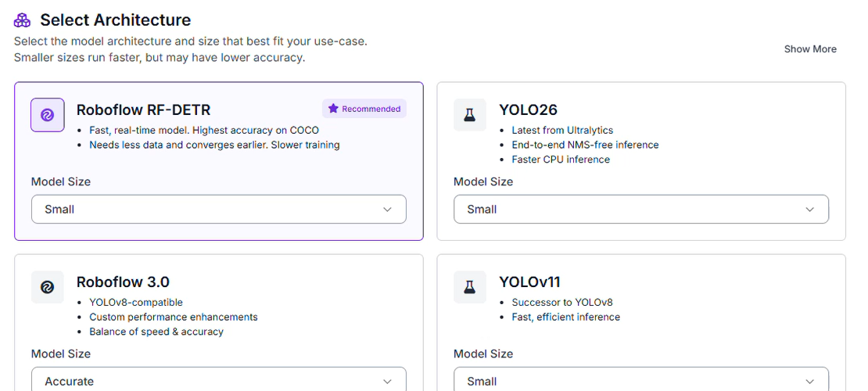Click 'Highest accuracy on COCO' bullet line
This screenshot has height=391, width=868.
point(204,130)
